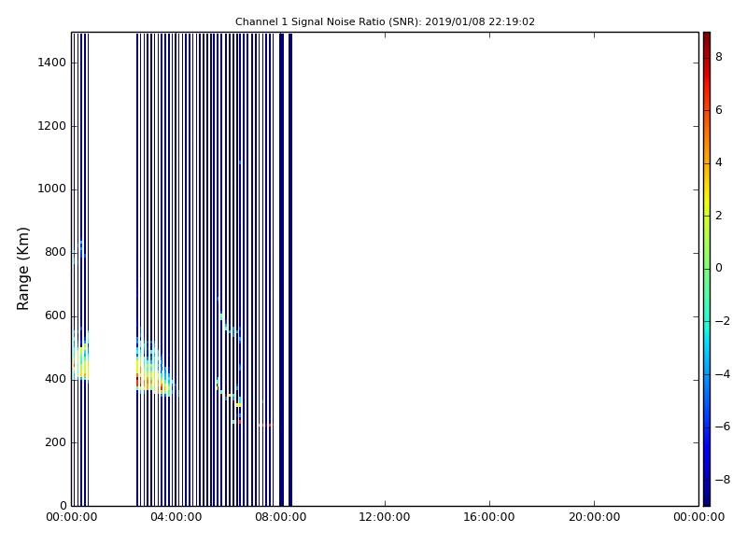This screenshot has width=747, height=560.
Task: Click the 600 tick label on the range axis
Action: (55, 316)
